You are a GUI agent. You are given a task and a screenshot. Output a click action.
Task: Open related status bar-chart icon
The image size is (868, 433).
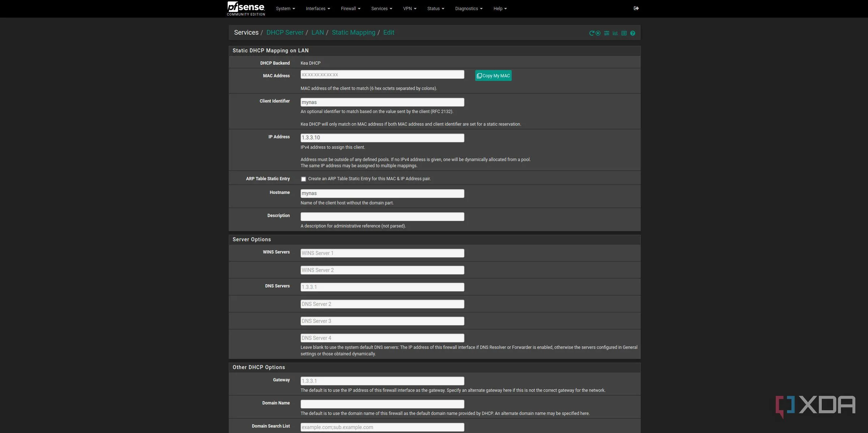tap(615, 33)
